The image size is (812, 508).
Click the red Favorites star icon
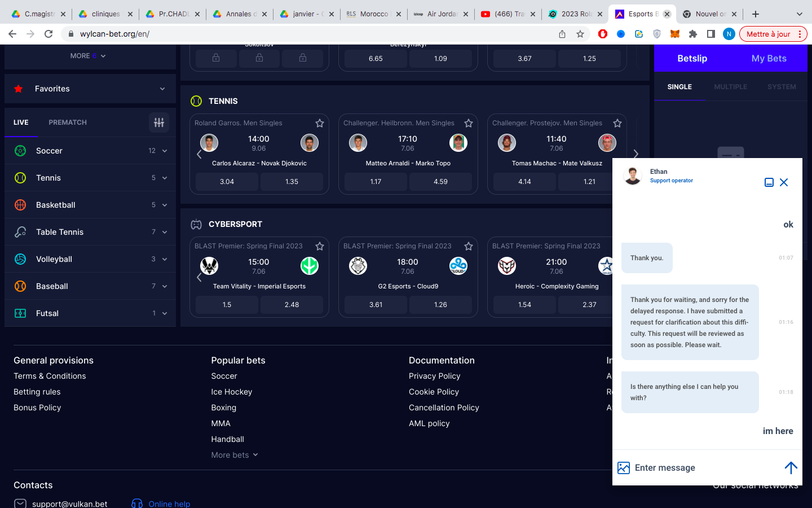pos(19,89)
